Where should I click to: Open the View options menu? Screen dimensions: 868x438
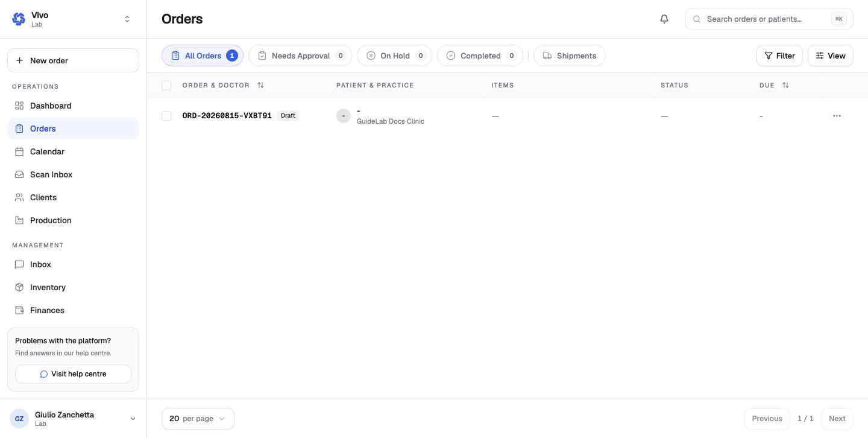coord(831,56)
